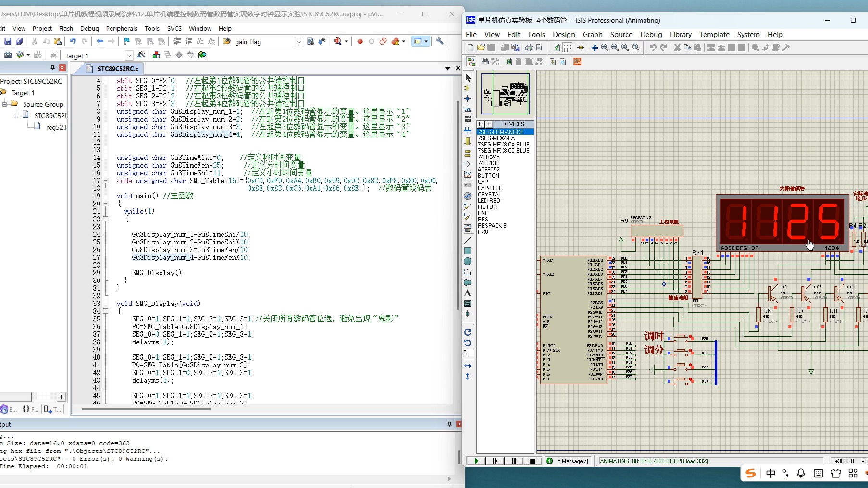
Task: Click the P pick devices button
Action: tap(481, 124)
